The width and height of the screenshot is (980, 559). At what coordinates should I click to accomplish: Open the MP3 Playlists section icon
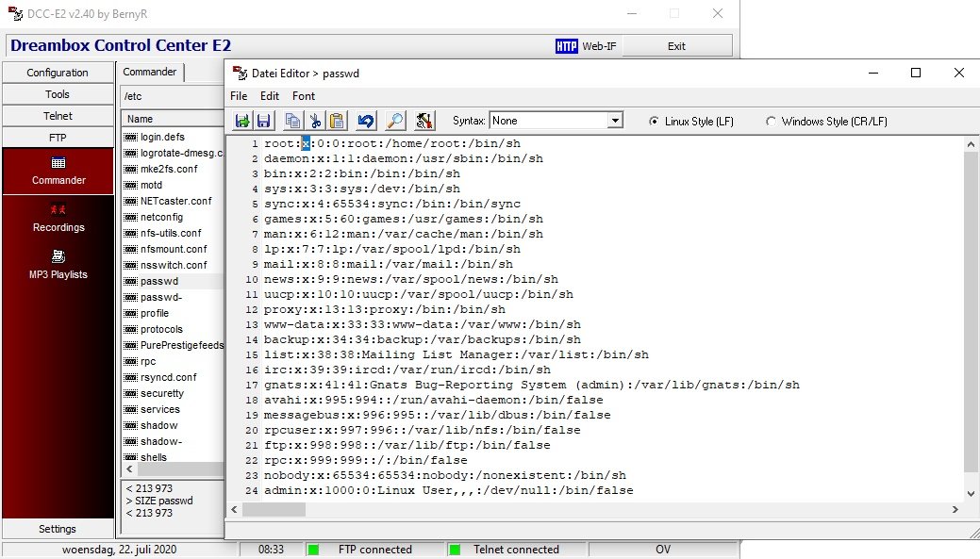(58, 256)
